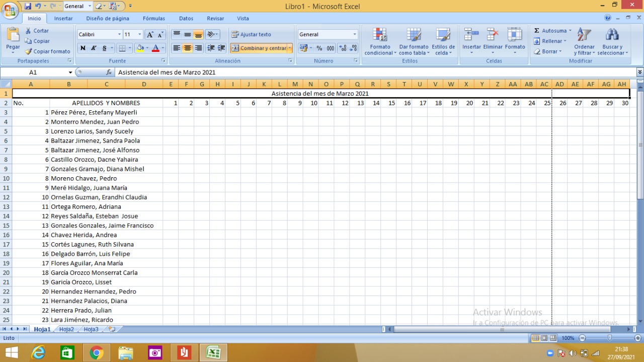Open Combinar y centrar dropdown arrow
This screenshot has width=644, height=362.
point(290,48)
